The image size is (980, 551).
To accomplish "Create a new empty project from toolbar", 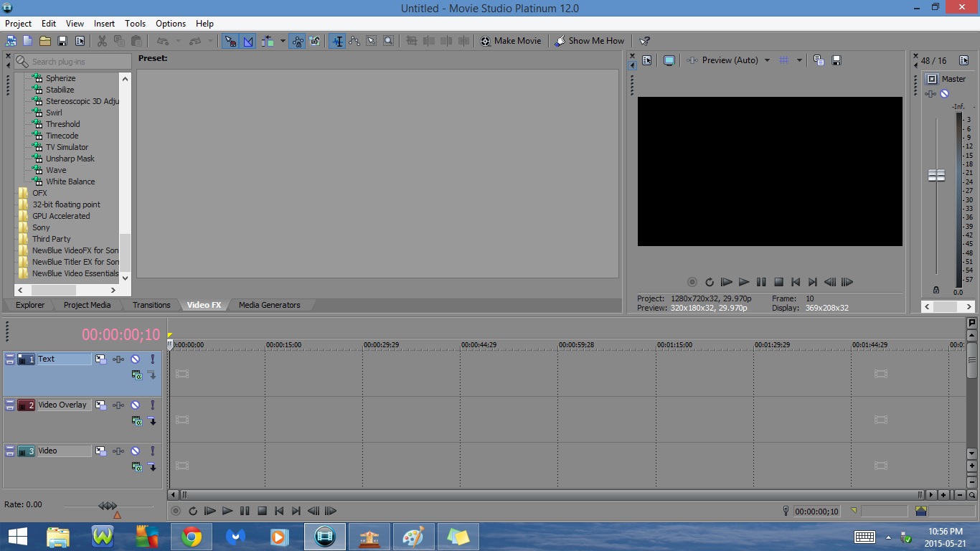I will pyautogui.click(x=27, y=41).
